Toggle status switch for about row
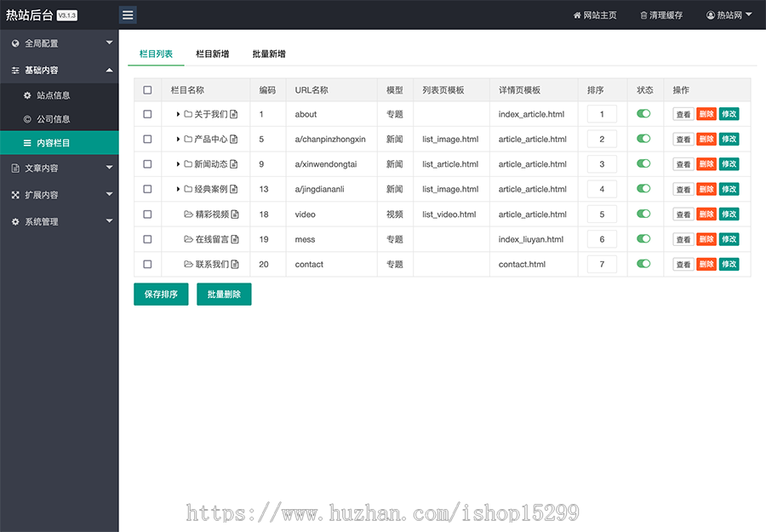The height and width of the screenshot is (532, 766). pos(643,113)
